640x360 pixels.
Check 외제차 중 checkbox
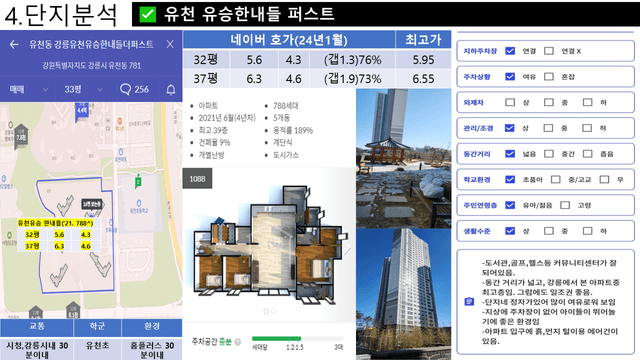(x=549, y=102)
